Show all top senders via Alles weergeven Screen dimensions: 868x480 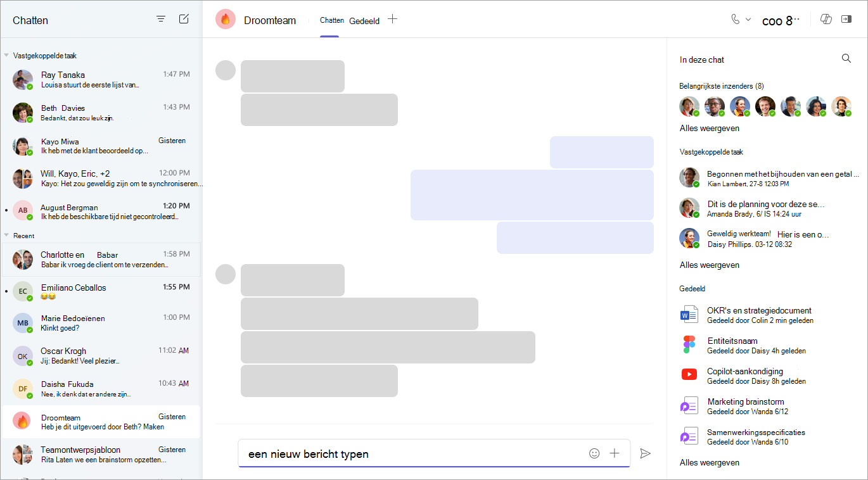point(710,128)
